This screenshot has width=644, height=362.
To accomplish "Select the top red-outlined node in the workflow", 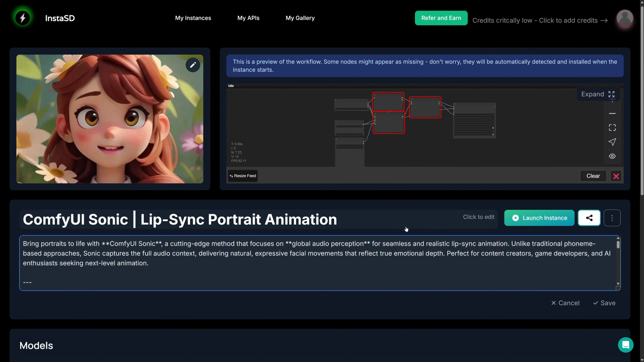I will (x=388, y=102).
